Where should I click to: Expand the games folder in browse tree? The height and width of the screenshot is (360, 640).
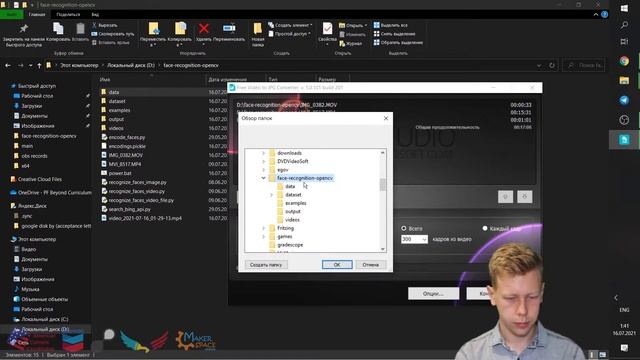pyautogui.click(x=263, y=236)
